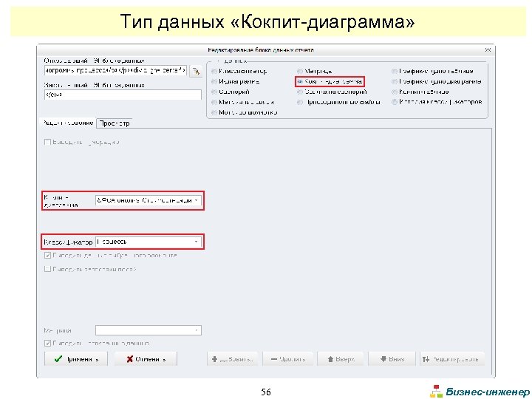Select the Ссылка на сценарий radio button

299,92
